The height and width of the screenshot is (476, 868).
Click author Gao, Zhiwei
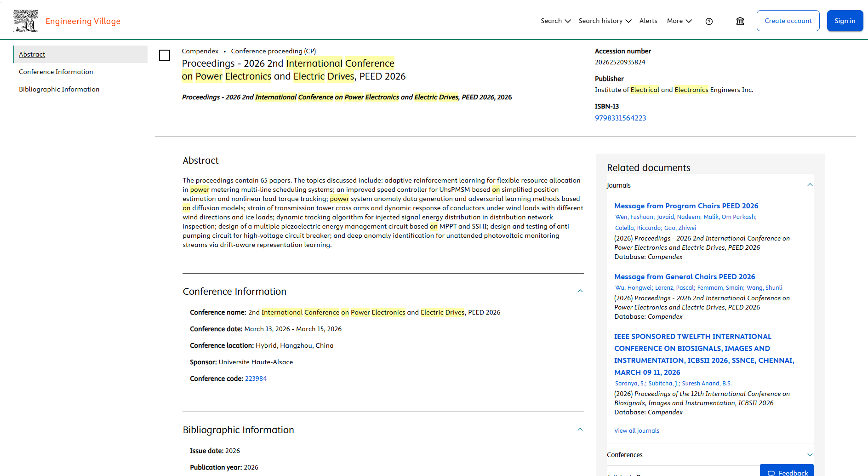(x=680, y=228)
